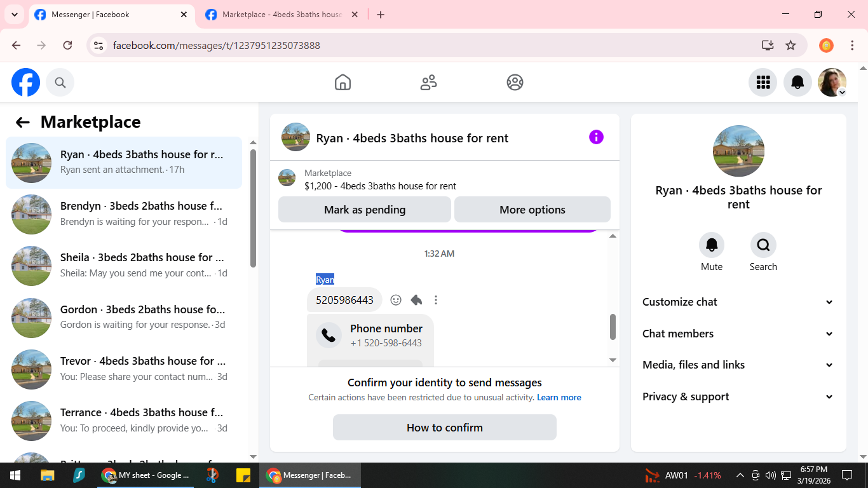
Task: Switch to Marketplace 4beds 3baths tab
Action: point(281,15)
